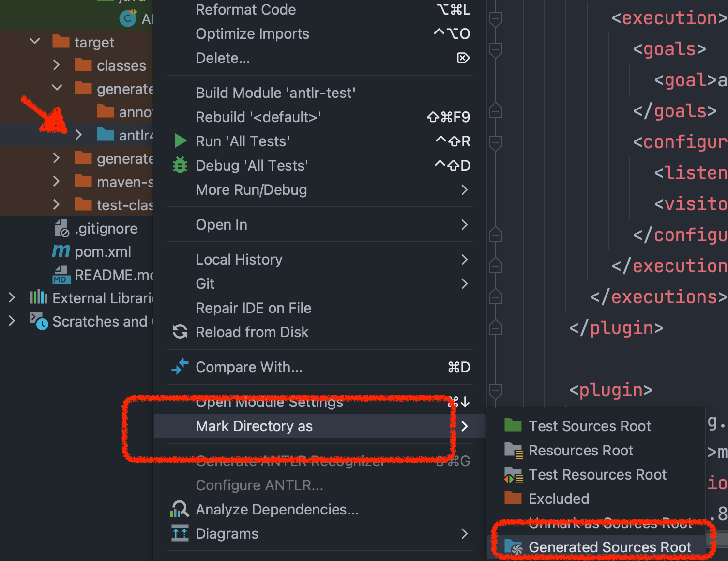Click the Scratches and Consoles icon
This screenshot has height=561, width=728.
click(39, 321)
